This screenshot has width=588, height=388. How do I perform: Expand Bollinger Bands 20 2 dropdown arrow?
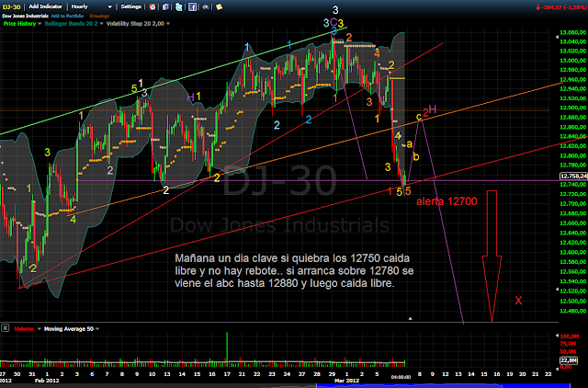point(101,24)
